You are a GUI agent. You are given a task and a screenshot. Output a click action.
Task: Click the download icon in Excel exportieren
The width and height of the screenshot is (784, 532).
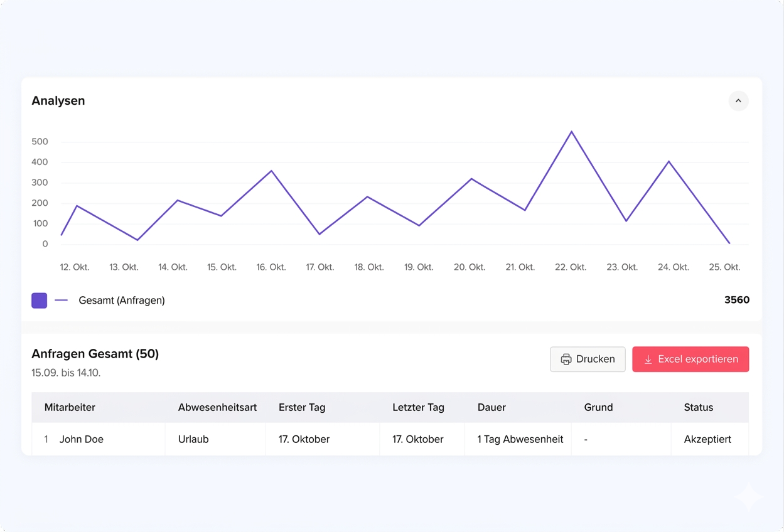tap(648, 359)
